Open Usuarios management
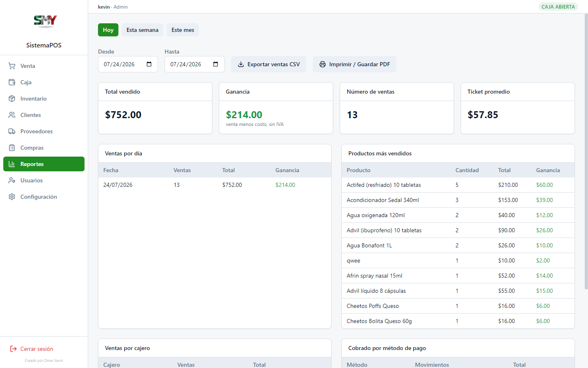This screenshot has width=588, height=368. [44, 180]
